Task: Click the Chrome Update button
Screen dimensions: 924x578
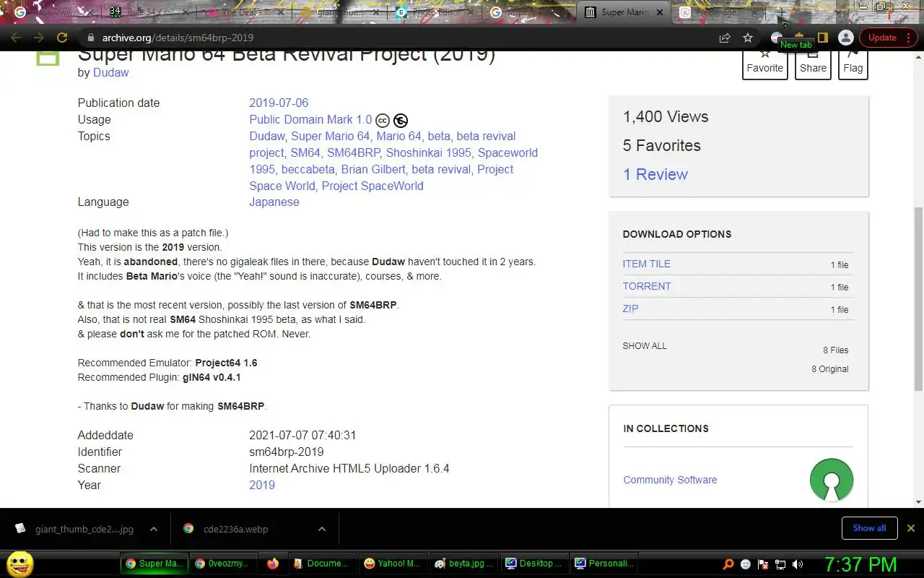Action: tap(888, 38)
